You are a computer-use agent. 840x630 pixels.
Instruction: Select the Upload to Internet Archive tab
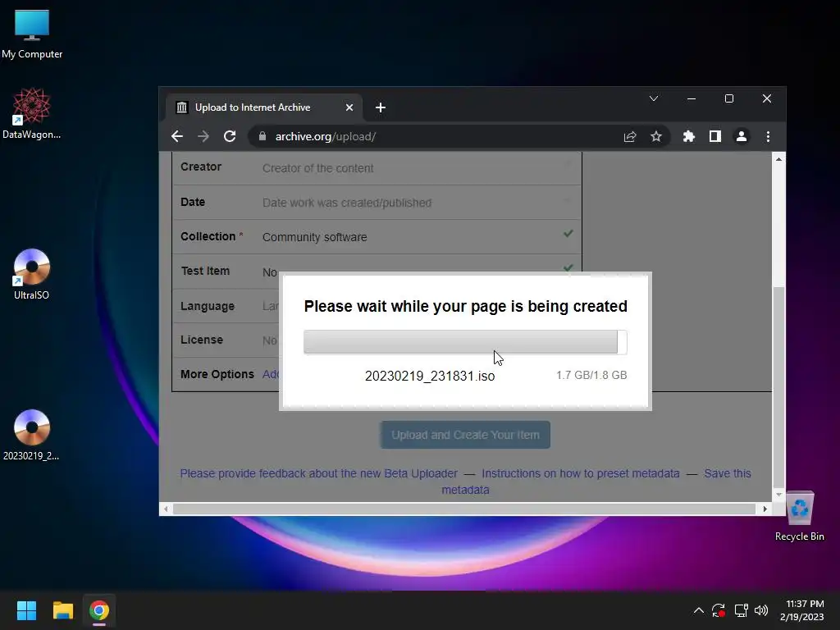pos(265,107)
